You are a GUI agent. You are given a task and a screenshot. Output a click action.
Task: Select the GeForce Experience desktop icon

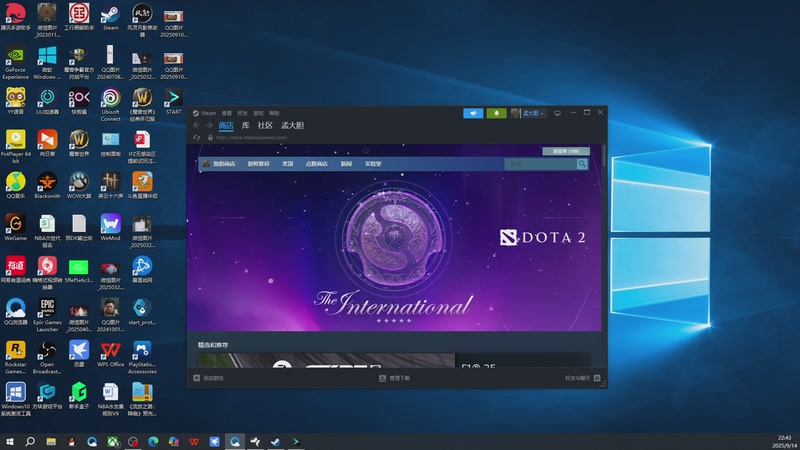click(15, 63)
